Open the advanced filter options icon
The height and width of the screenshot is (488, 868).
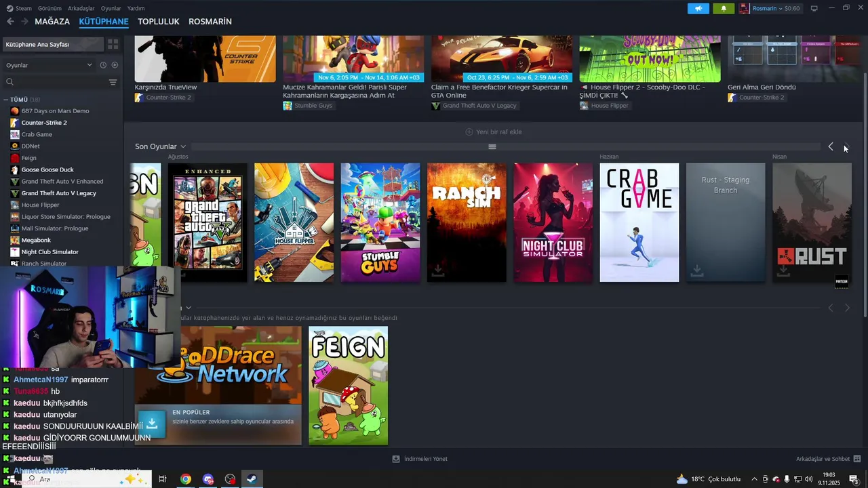point(113,82)
